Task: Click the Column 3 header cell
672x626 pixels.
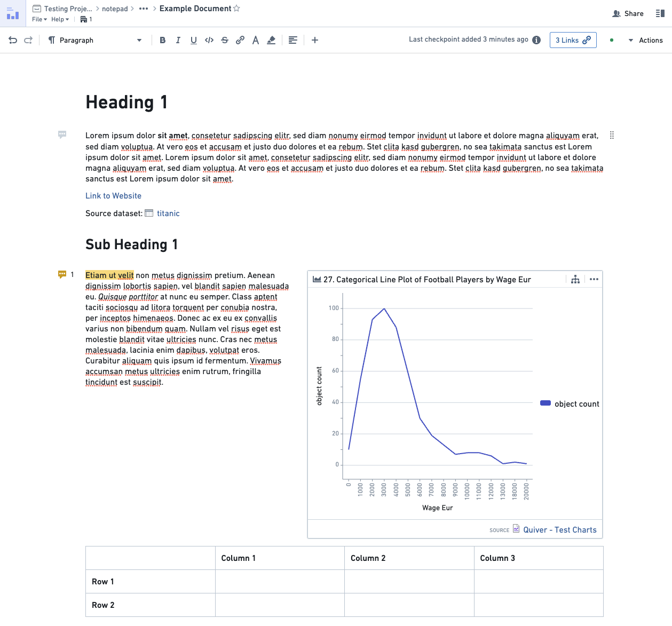Action: [x=539, y=558]
